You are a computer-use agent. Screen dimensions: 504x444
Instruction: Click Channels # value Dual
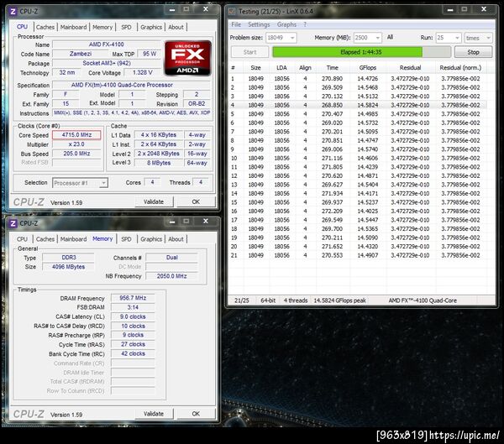point(171,258)
